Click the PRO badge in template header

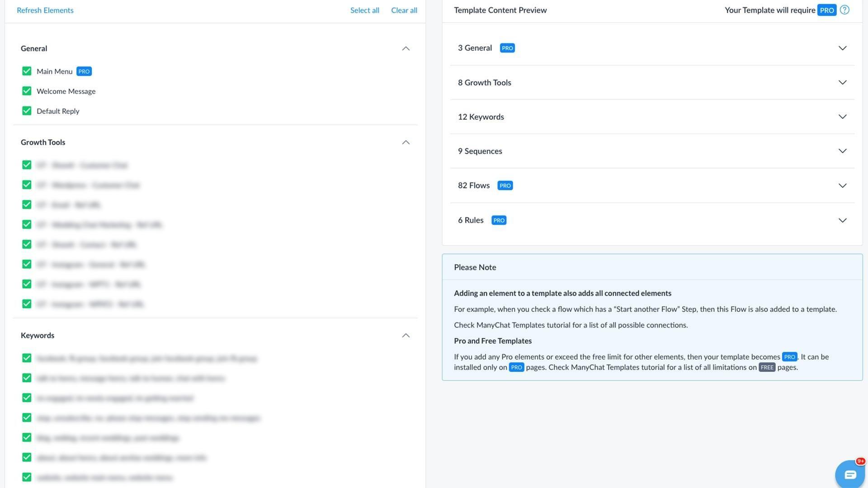826,10
